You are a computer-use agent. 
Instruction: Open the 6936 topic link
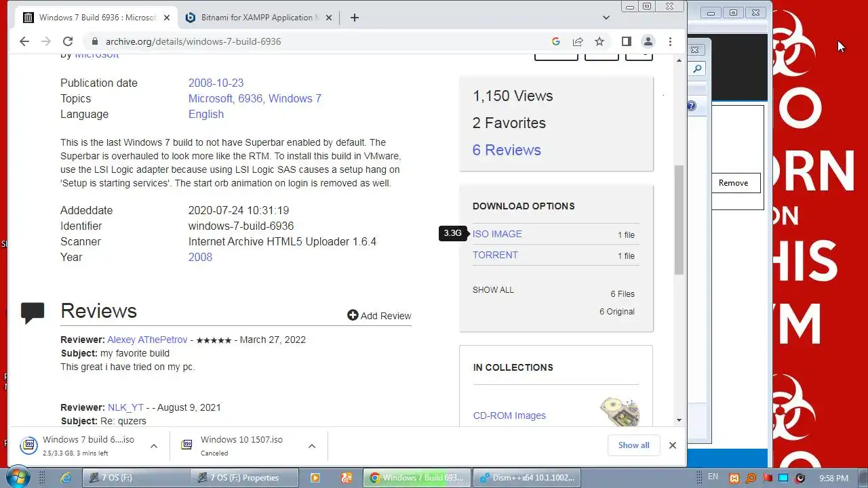250,98
